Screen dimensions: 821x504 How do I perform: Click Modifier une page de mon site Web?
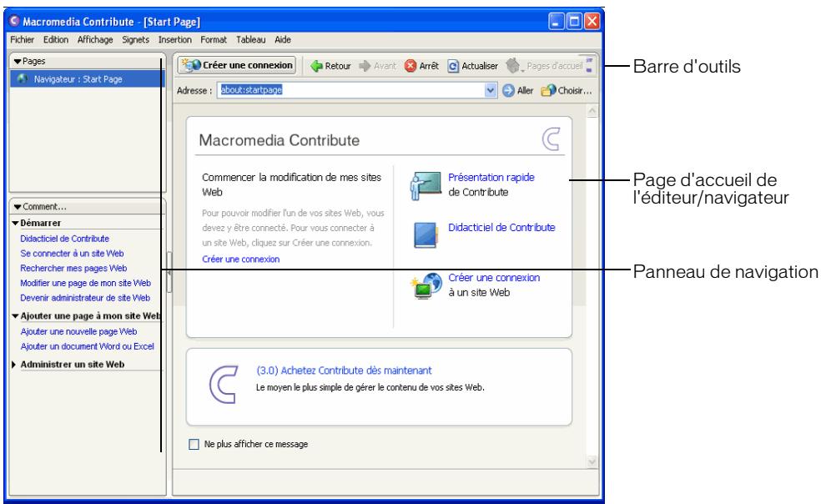point(85,283)
